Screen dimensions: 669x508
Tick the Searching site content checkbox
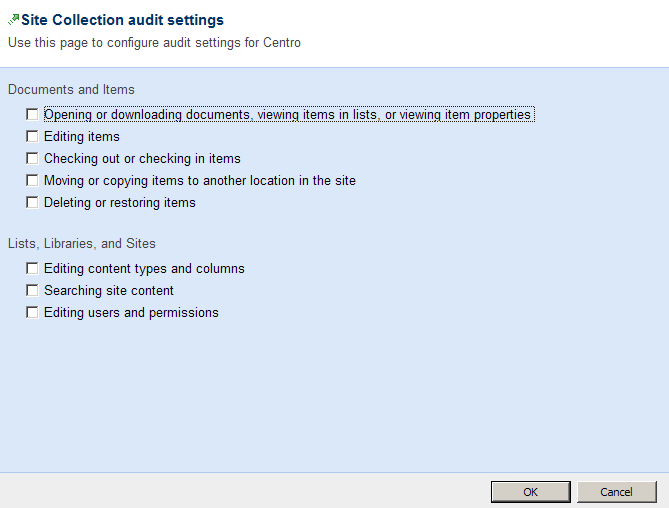(33, 291)
